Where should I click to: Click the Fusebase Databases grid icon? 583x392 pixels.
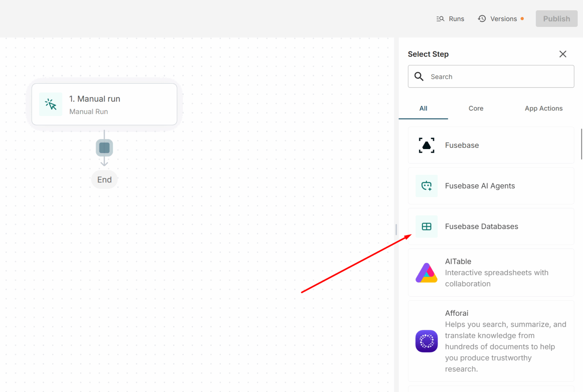click(426, 226)
